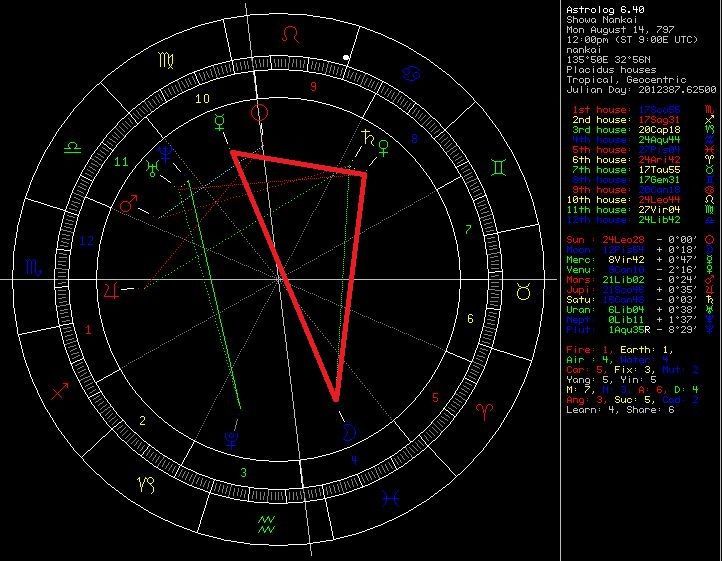This screenshot has height=561, width=722.
Task: Click the 'Tropical, Geocentric' line
Action: [626, 80]
